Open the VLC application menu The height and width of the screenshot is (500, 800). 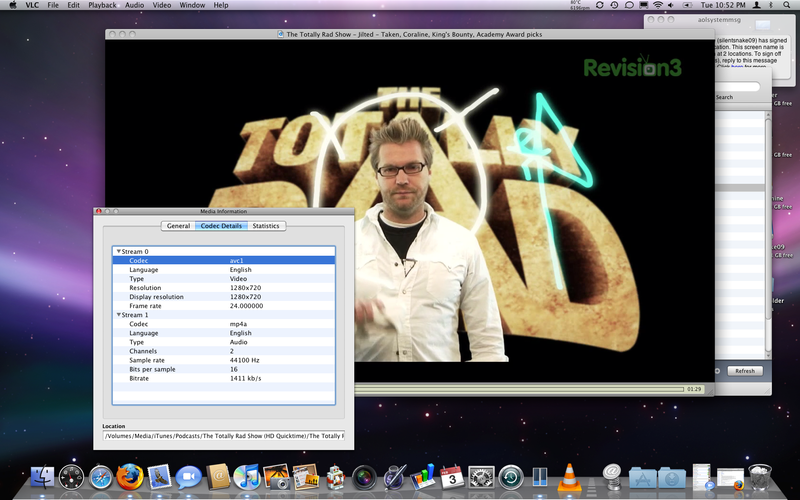(x=32, y=5)
